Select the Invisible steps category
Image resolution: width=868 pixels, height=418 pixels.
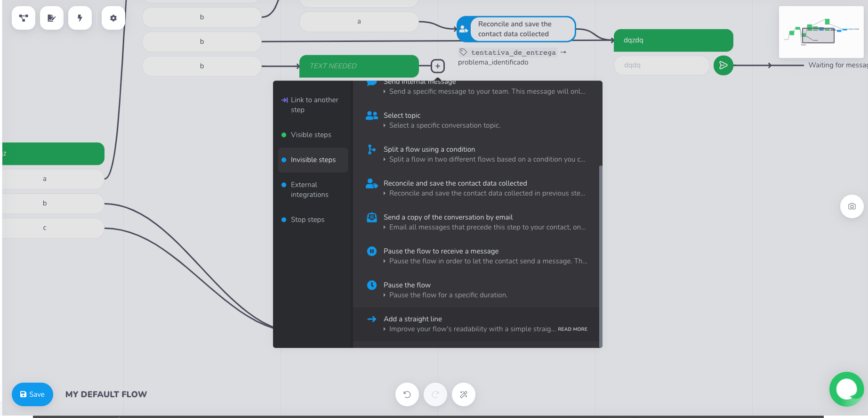[313, 160]
